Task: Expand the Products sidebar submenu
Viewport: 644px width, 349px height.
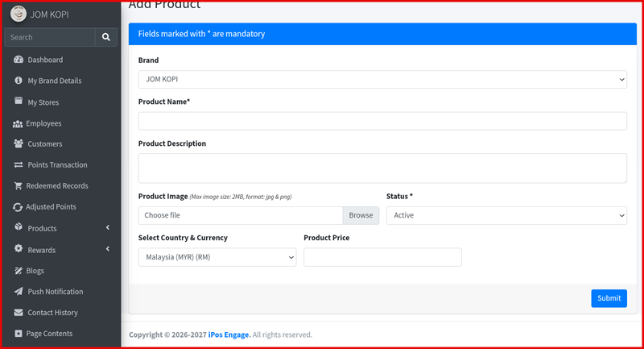Action: (x=60, y=228)
